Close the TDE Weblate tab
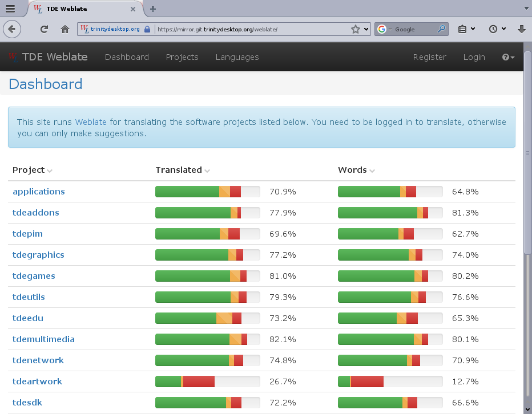The width and height of the screenshot is (532, 414). tap(133, 9)
